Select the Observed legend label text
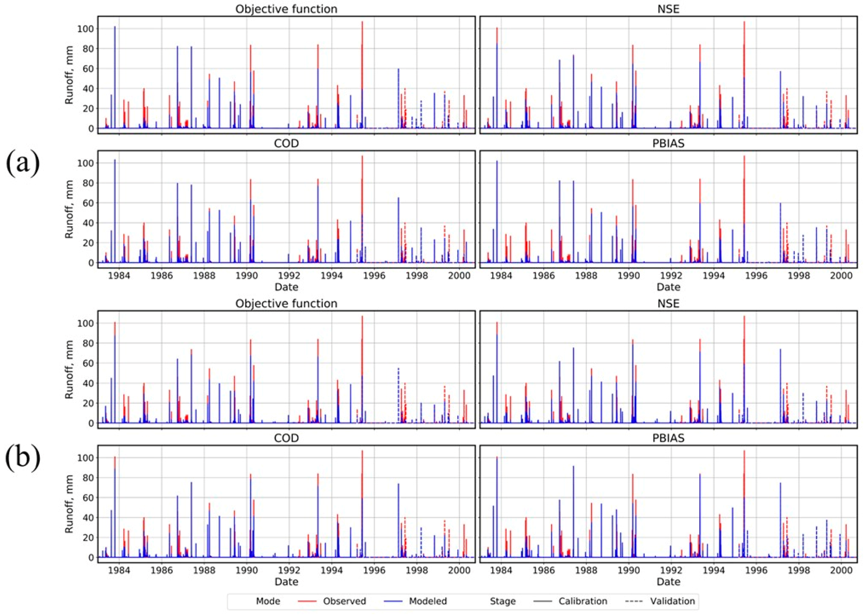This screenshot has height=616, width=864. coord(344,601)
